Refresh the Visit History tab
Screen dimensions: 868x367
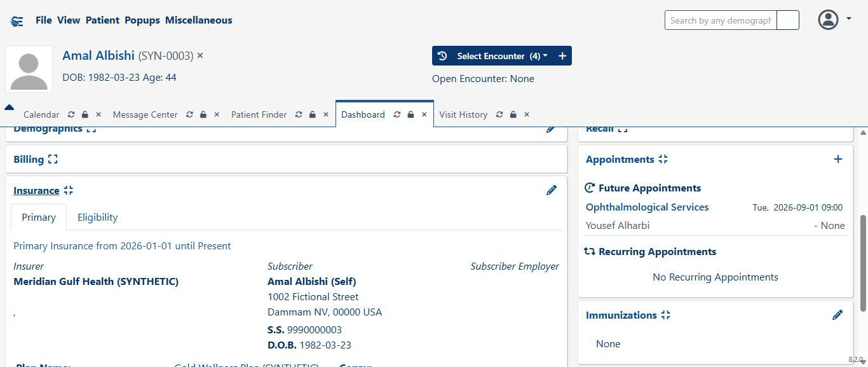(499, 114)
